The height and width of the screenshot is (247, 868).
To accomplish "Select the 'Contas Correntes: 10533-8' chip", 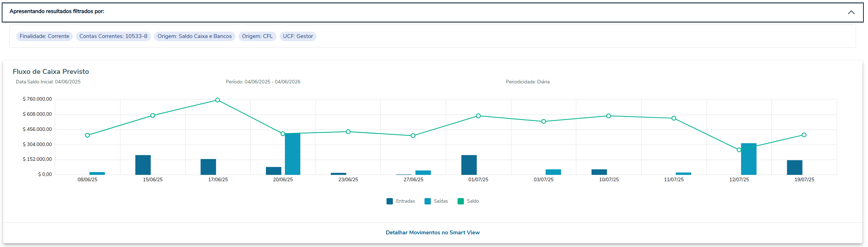I will [113, 36].
